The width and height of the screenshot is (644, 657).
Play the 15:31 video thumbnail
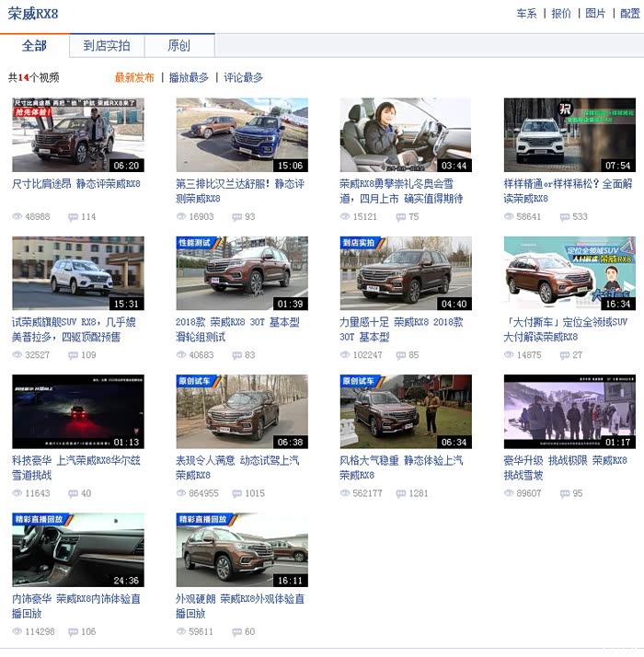(x=78, y=273)
